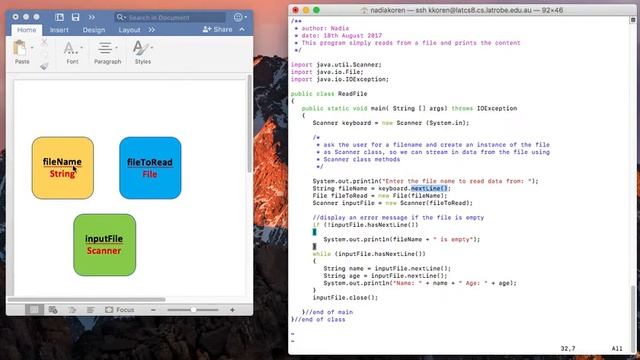Expand the Font dropdown arrow
Screen dimensions: 640x360
point(82,48)
